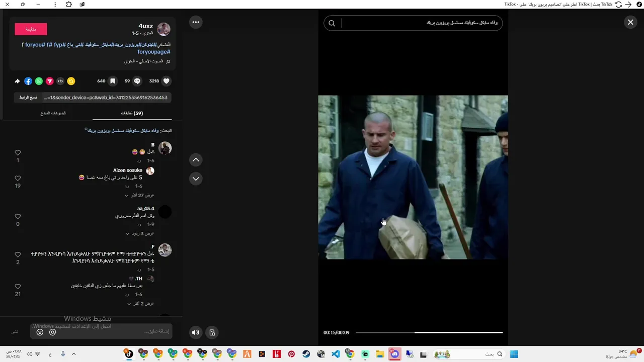Click the icon beside the speaker button
644x362 pixels.
(212, 332)
